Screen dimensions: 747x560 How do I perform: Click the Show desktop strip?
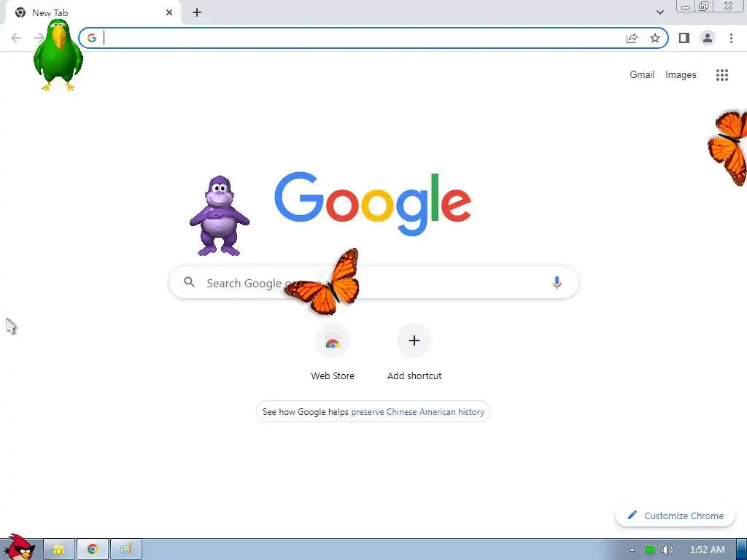(742, 550)
